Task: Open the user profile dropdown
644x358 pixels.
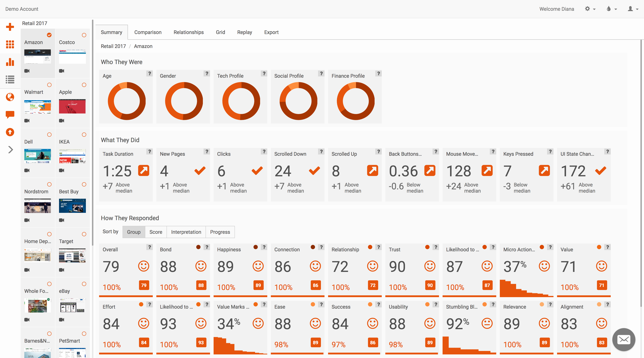Action: point(633,9)
